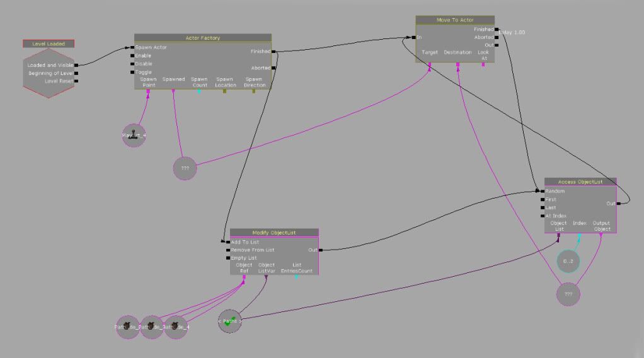Click the Output Object variable connector

point(601,235)
